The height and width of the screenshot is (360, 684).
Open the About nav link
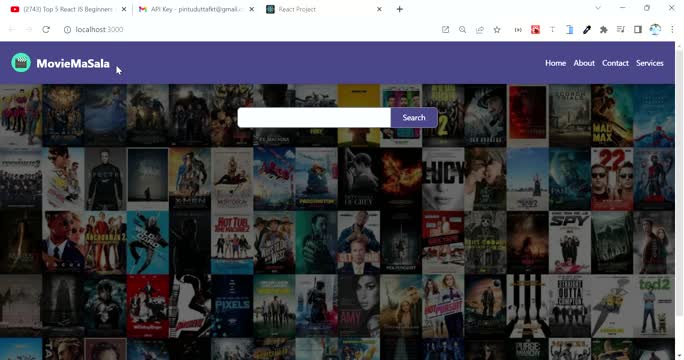tap(584, 63)
